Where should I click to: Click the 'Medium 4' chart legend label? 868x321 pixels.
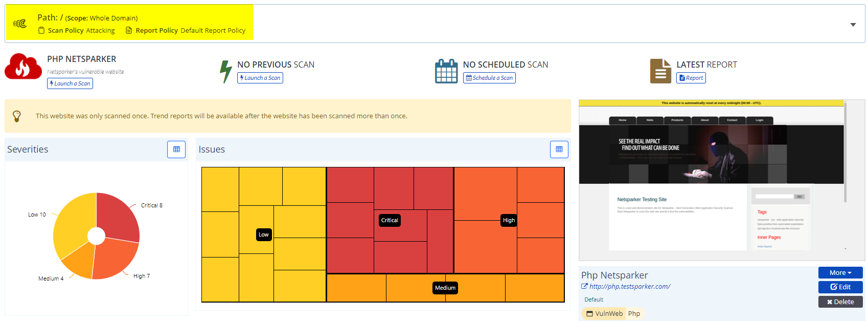51,279
